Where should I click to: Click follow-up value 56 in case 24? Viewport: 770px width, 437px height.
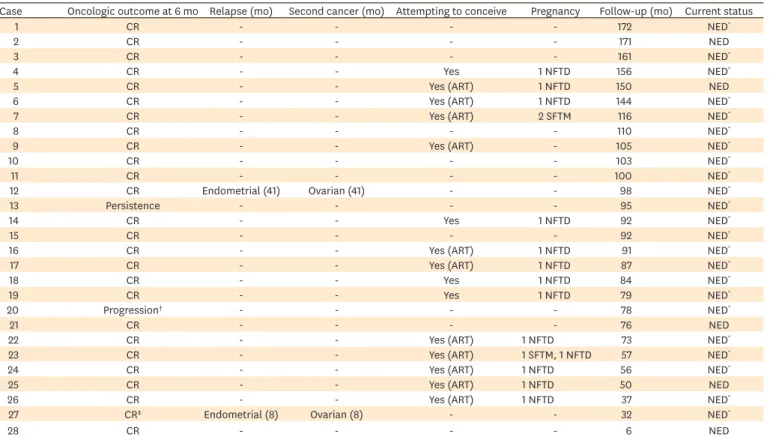coord(626,370)
